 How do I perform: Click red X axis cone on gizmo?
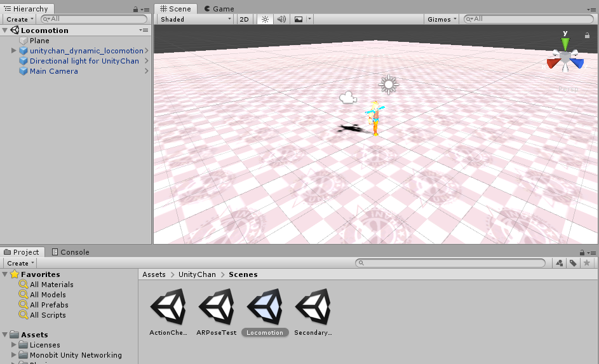tap(553, 64)
